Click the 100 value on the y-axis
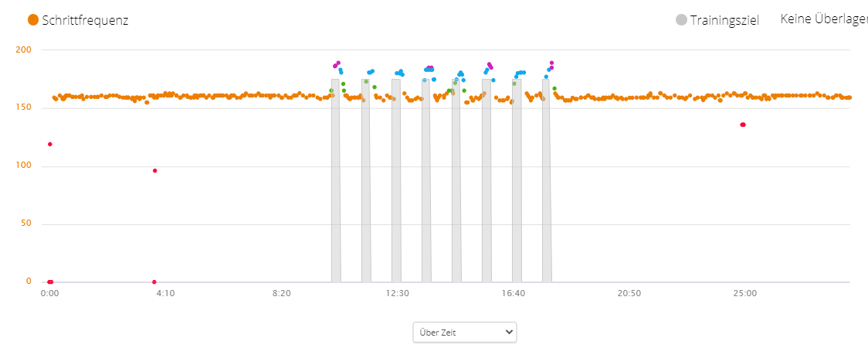This screenshot has height=348, width=868. tap(23, 165)
